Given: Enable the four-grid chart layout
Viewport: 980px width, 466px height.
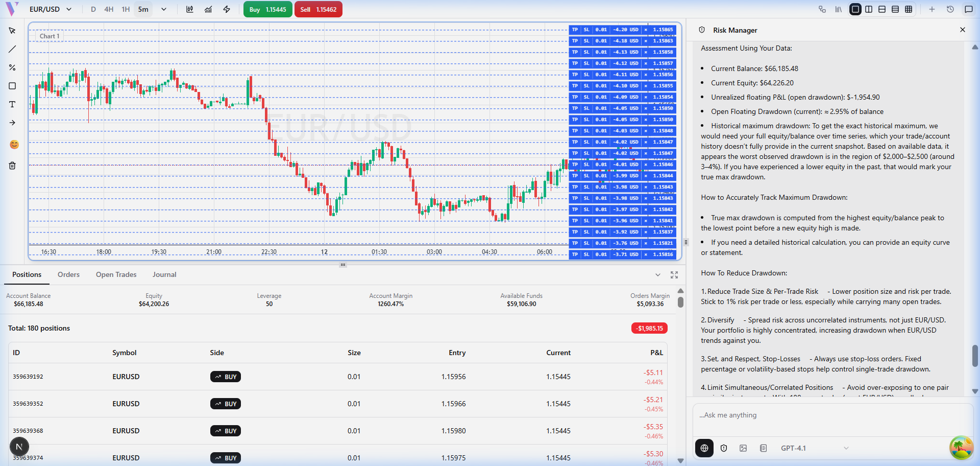Looking at the screenshot, I should point(909,9).
